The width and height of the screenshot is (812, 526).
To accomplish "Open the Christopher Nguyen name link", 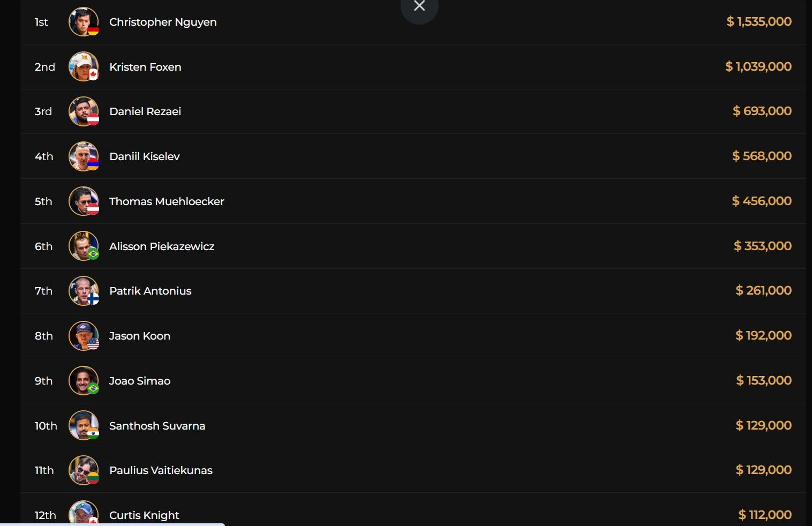I will (x=163, y=22).
